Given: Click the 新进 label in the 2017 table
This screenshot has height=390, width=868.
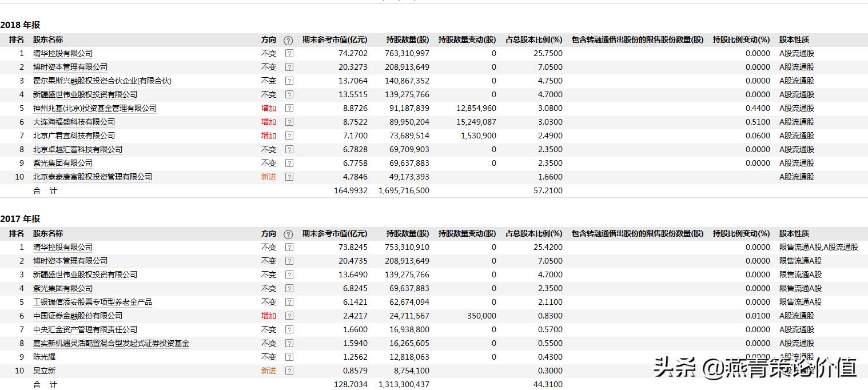Looking at the screenshot, I should pyautogui.click(x=268, y=371).
